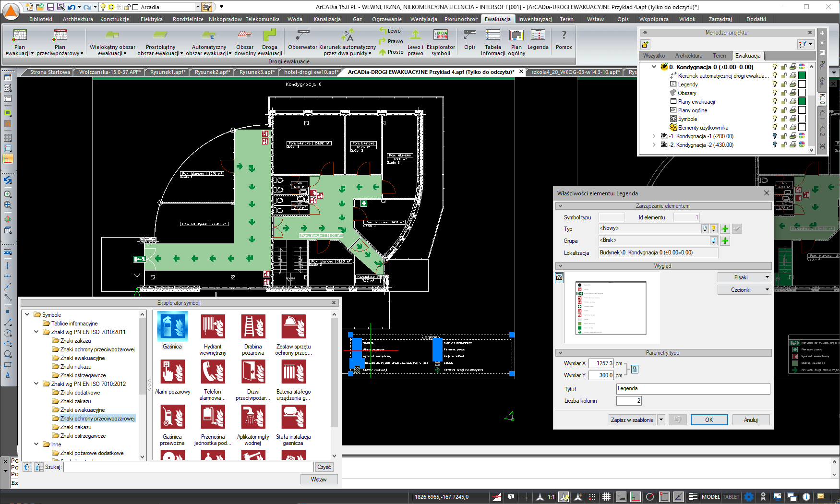Viewport: 840px width, 504px height.
Task: Select the Aplikator mgły wodnej symbol
Action: click(253, 425)
